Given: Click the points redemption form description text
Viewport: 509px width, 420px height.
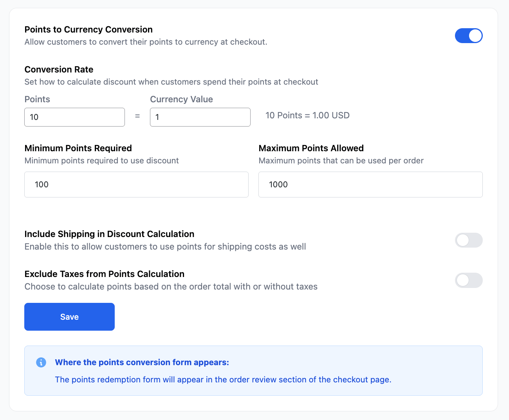Looking at the screenshot, I should click(x=223, y=379).
